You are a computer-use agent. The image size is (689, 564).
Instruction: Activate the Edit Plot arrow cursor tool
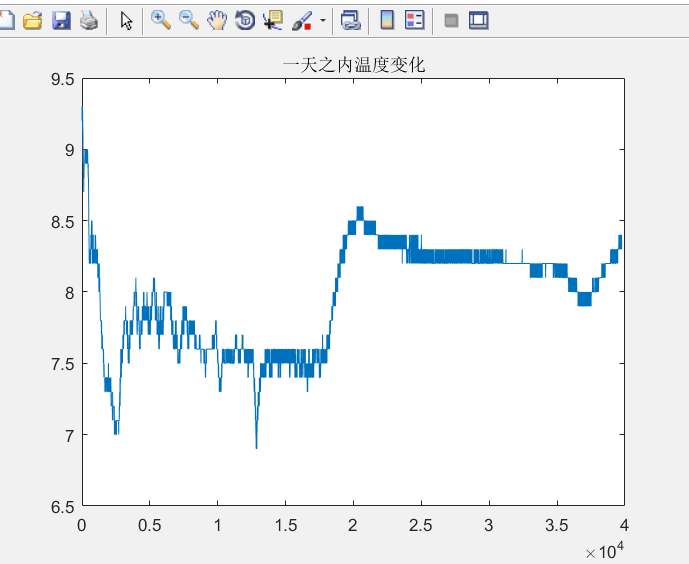(127, 20)
